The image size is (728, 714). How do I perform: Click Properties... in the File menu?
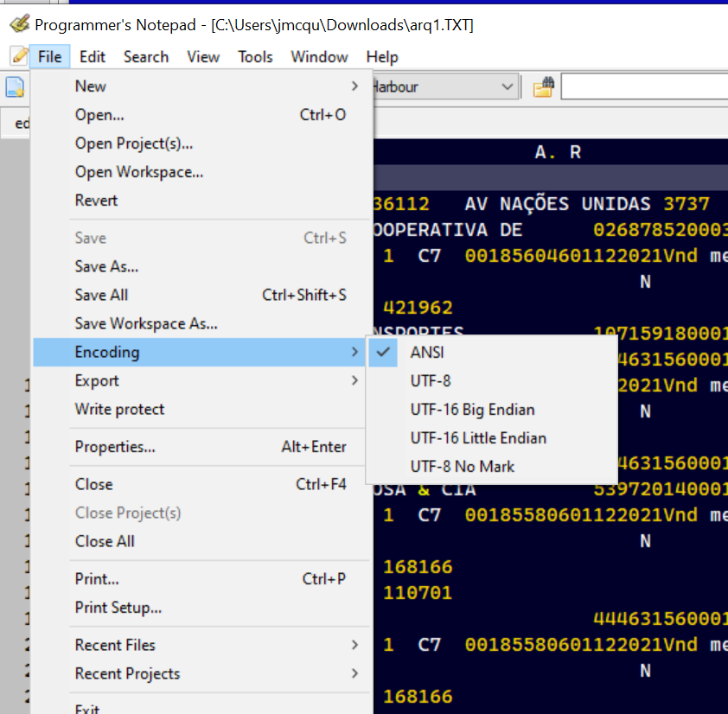pos(115,447)
